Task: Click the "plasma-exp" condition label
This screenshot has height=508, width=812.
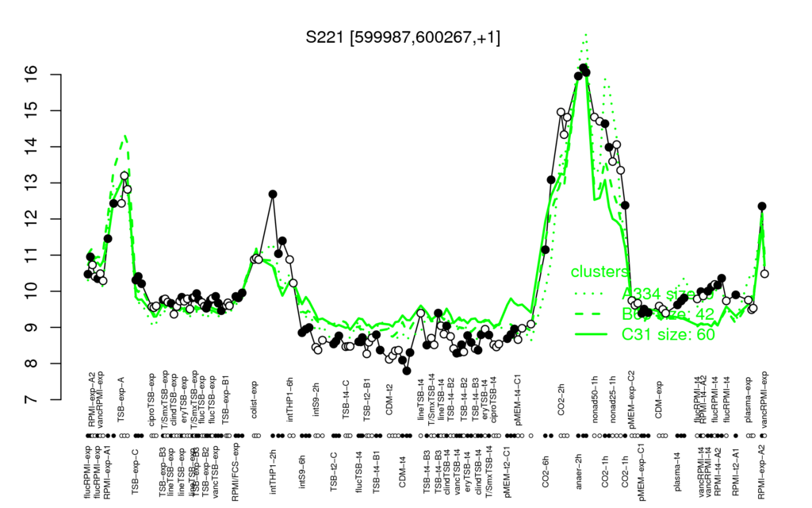Action: [x=749, y=401]
